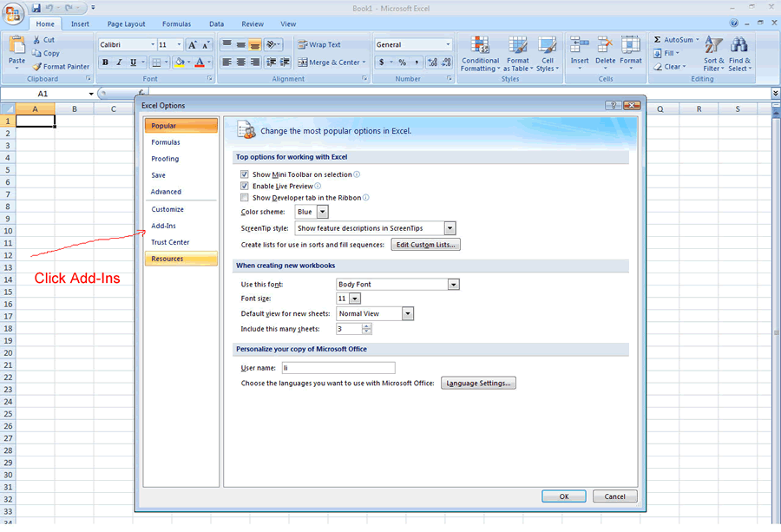The image size is (781, 532).
Task: Click the Wrap Text button
Action: coord(318,45)
